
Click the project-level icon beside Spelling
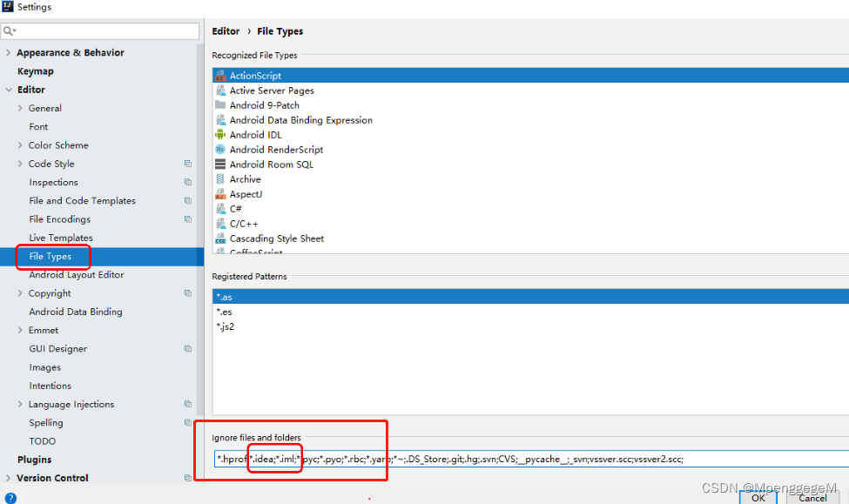click(x=188, y=422)
